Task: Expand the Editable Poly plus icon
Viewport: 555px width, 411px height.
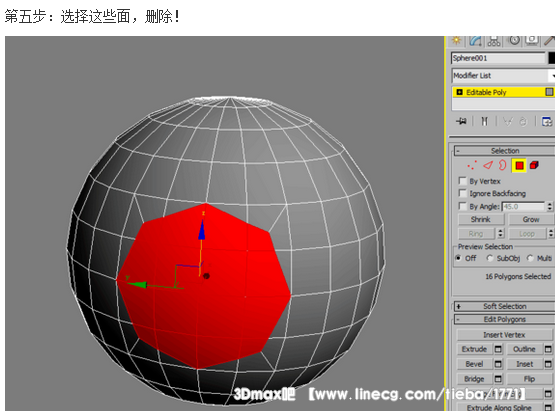Action: pos(459,92)
